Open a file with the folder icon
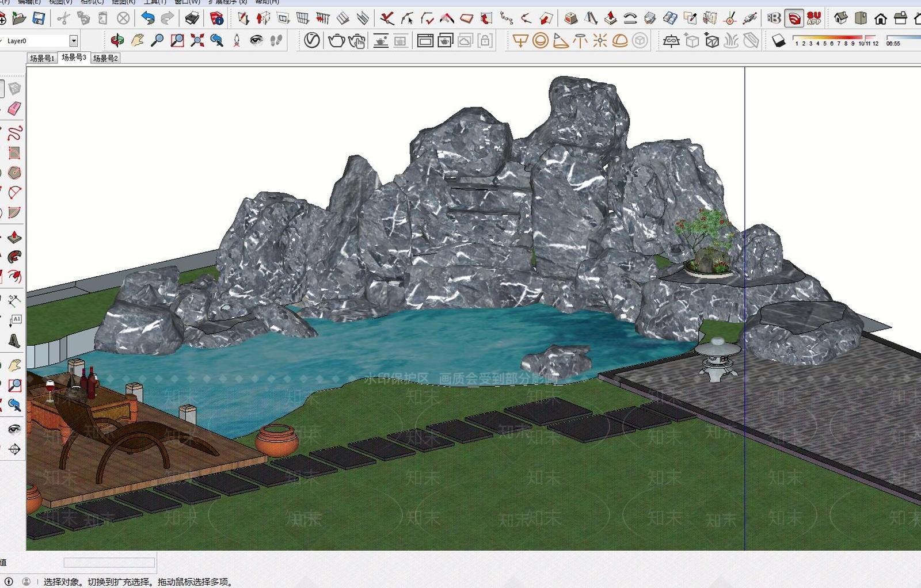 19,18
